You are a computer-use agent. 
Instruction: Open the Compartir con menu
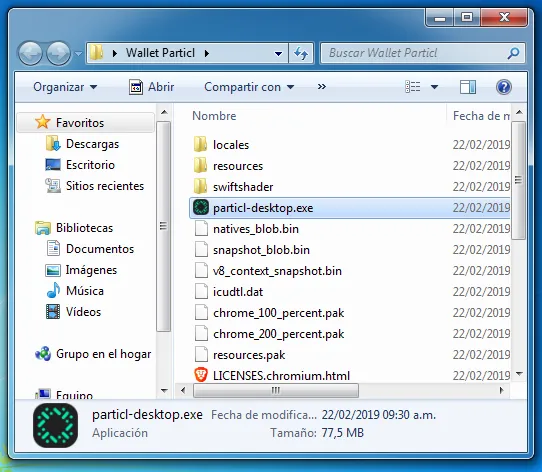coord(249,87)
